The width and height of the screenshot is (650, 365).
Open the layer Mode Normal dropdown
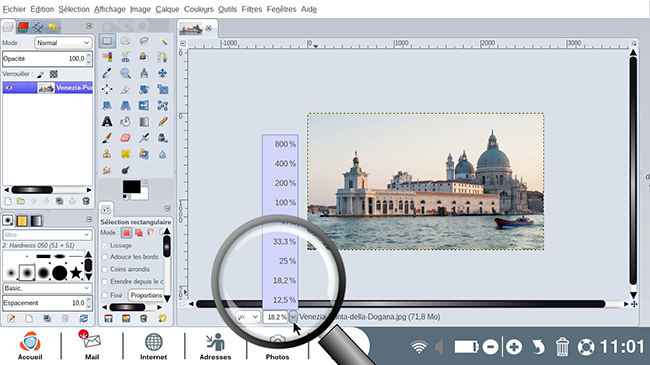tap(63, 43)
